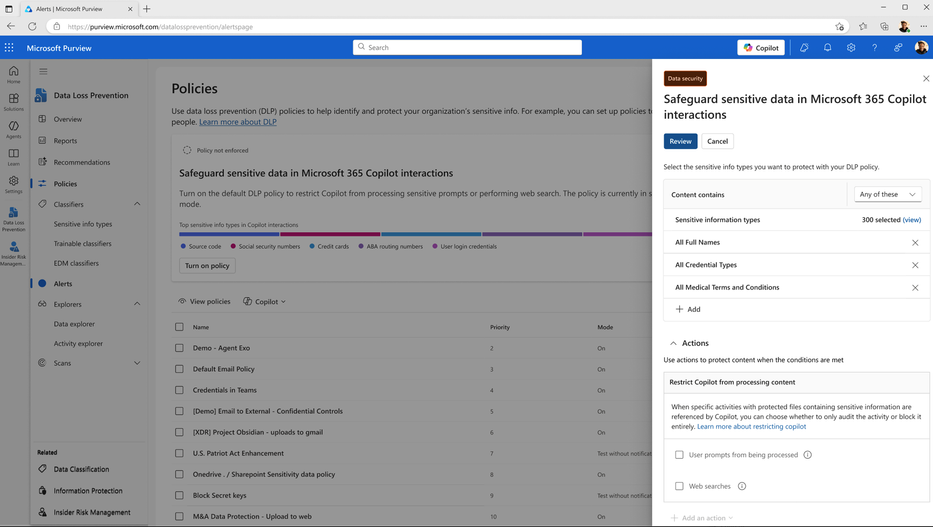Collapse the Actions section chevron
The image size is (933, 527).
[x=673, y=343]
